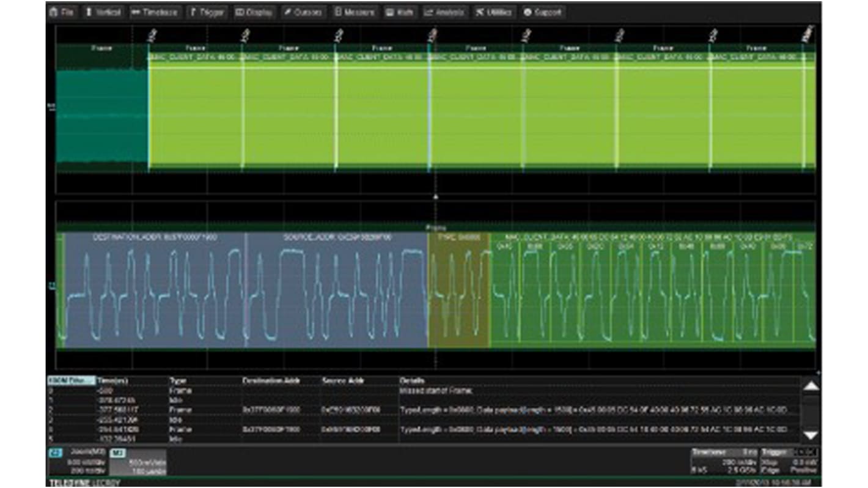Open the C2 channel descriptor box
Image resolution: width=868 pixels, height=488 pixels.
(x=77, y=462)
